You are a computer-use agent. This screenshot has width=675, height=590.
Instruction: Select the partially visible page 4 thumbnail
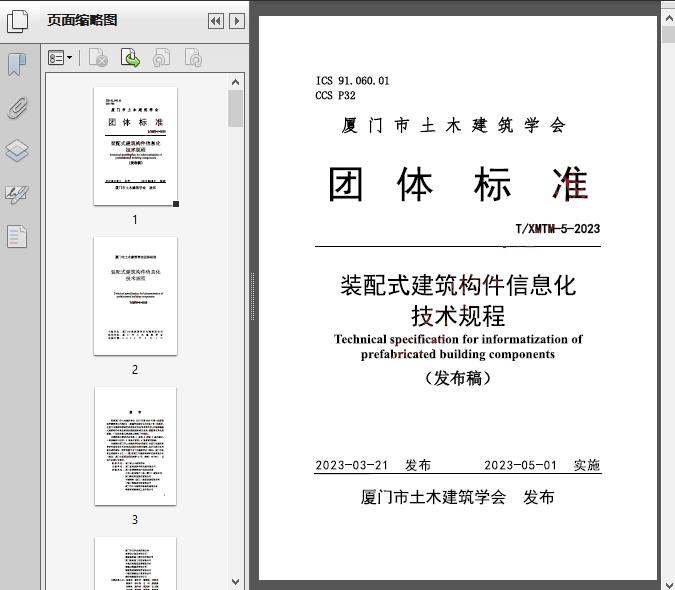(x=135, y=563)
